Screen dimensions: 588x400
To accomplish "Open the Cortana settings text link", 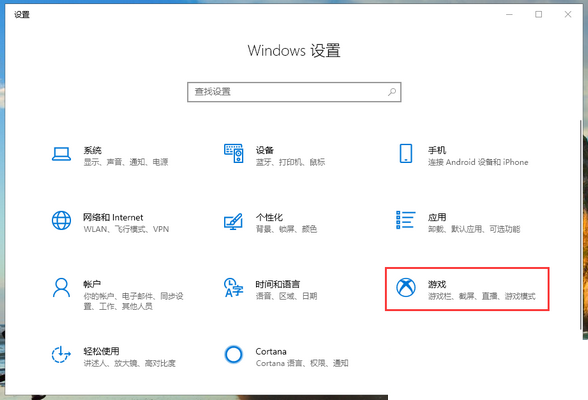I will (x=271, y=352).
